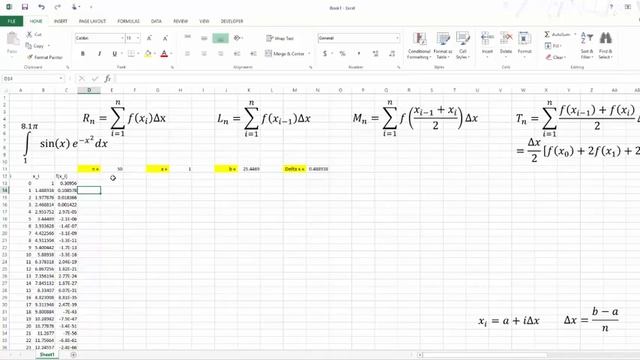Expand the Name Box dropdown arrow
This screenshot has width=640, height=360.
point(61,78)
